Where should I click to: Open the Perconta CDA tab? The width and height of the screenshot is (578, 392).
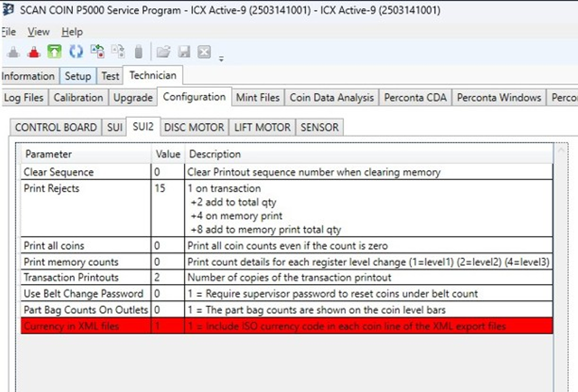pyautogui.click(x=415, y=98)
